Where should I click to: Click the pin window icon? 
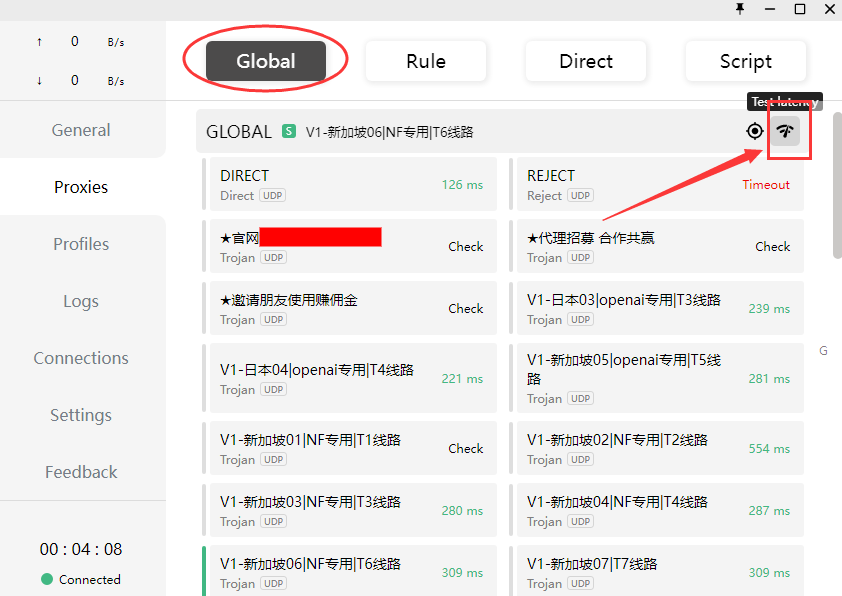tap(740, 9)
